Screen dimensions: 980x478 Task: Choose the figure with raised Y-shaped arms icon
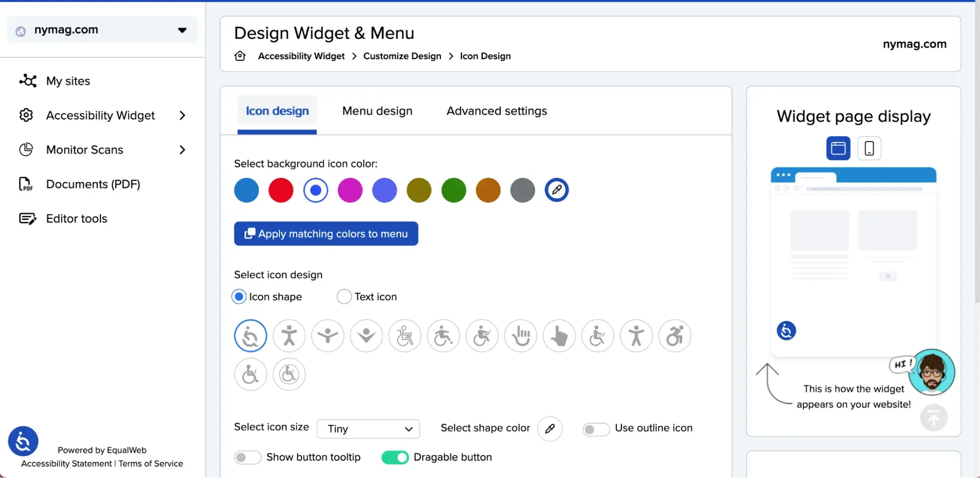(328, 336)
